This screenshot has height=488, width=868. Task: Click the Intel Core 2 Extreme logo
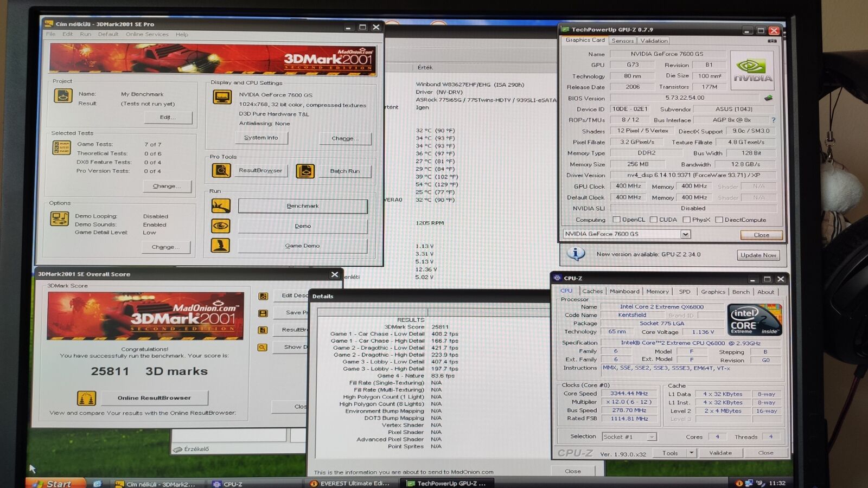754,319
